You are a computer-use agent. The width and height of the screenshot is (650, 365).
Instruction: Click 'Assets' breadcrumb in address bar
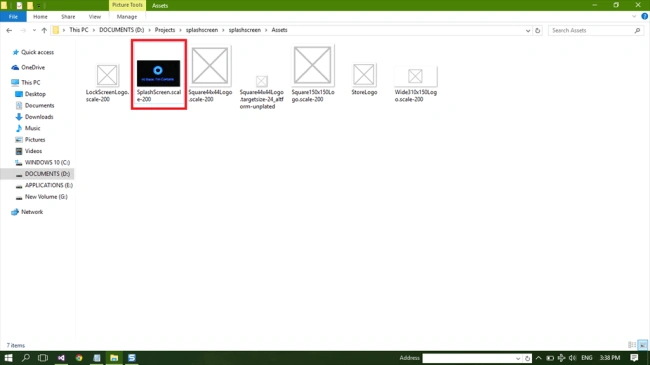pos(279,30)
